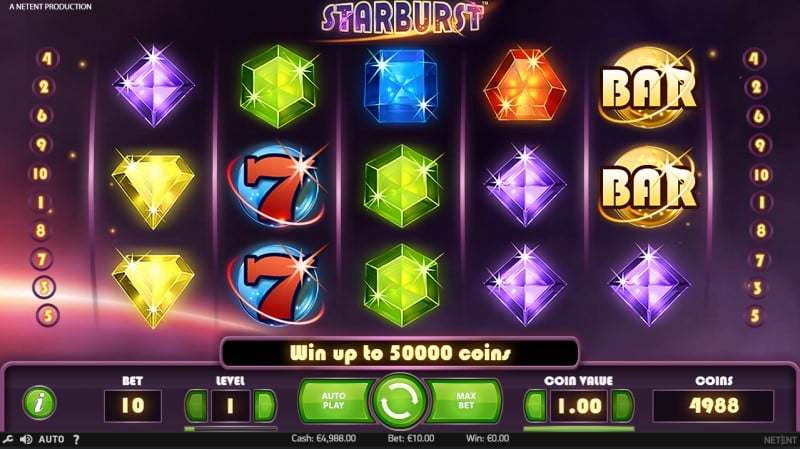Increase coin value with right arrow
Image resolution: width=800 pixels, height=449 pixels.
coord(622,406)
